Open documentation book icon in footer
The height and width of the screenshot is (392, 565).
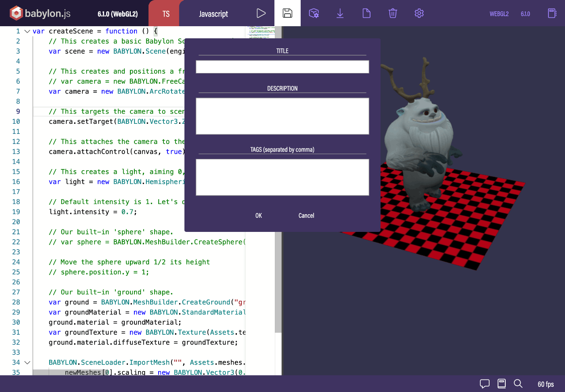502,384
